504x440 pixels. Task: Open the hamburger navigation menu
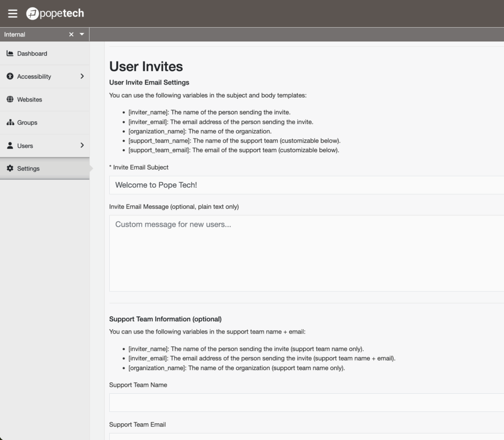pyautogui.click(x=12, y=14)
